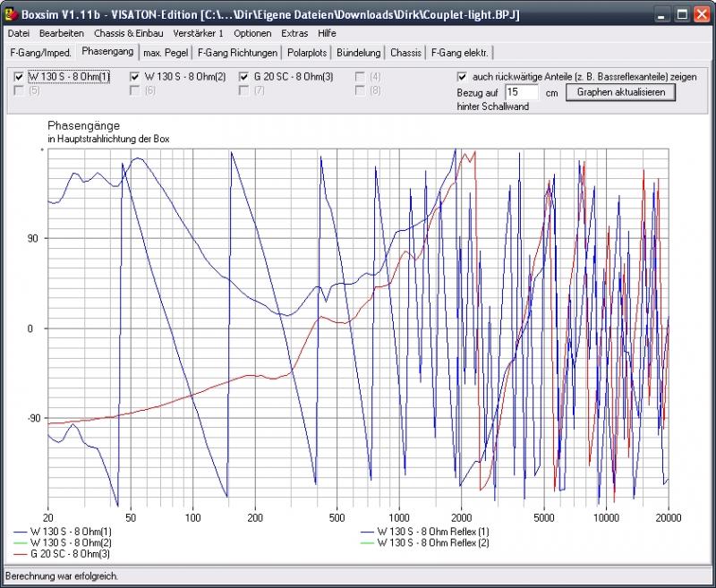Click the 1000 frequency axis label
Viewport: 716px width, 588px height.
398,517
